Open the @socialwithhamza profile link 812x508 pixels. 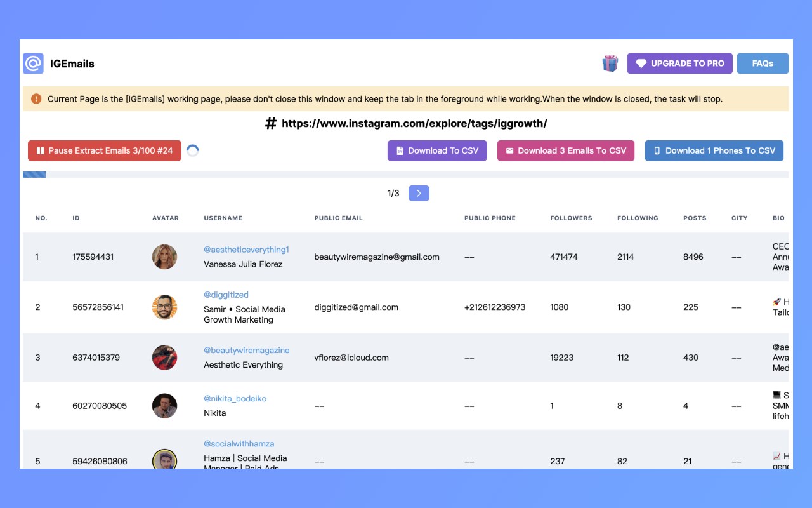pos(239,443)
